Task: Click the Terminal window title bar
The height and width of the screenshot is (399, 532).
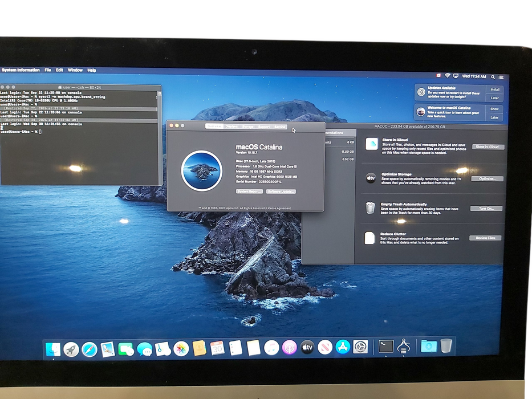Action: [x=81, y=87]
